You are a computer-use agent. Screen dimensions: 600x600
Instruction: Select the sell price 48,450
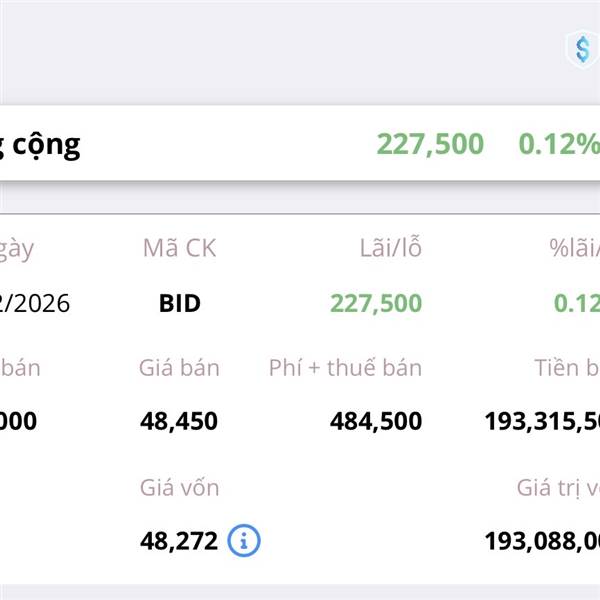click(x=179, y=421)
